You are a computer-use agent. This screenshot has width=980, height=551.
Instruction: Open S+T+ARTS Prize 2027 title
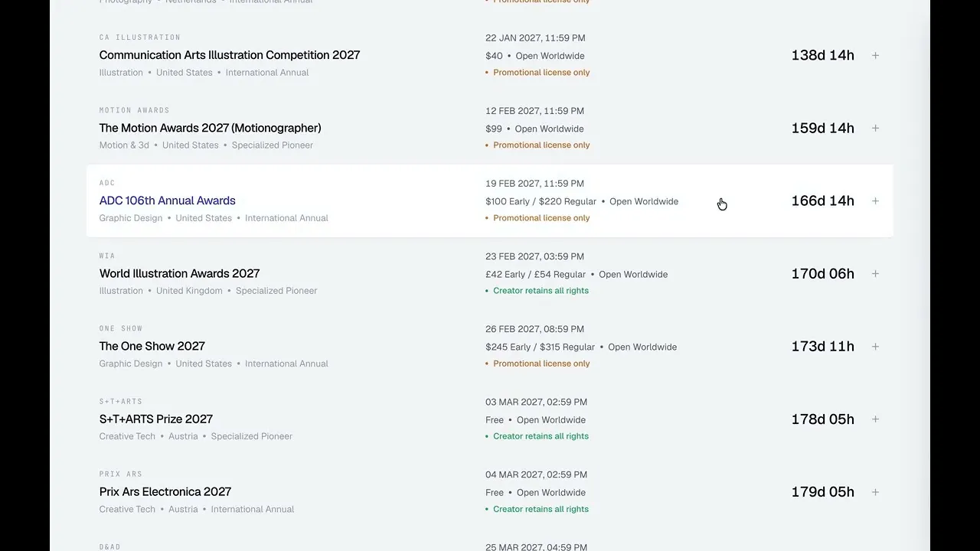156,419
